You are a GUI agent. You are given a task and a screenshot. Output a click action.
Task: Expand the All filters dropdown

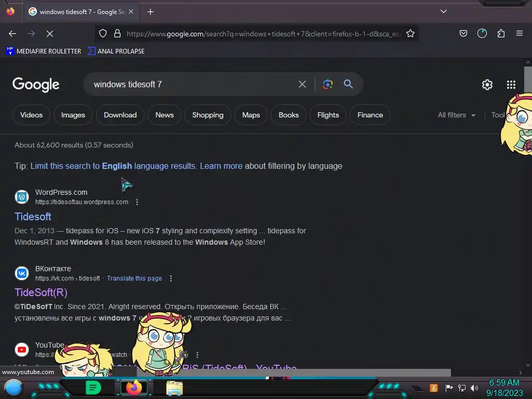point(456,115)
